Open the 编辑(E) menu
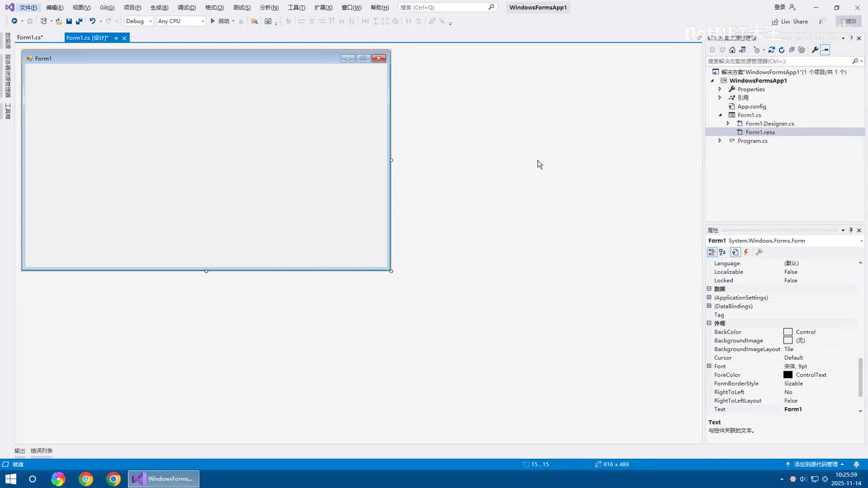The width and height of the screenshot is (868, 488). [55, 7]
